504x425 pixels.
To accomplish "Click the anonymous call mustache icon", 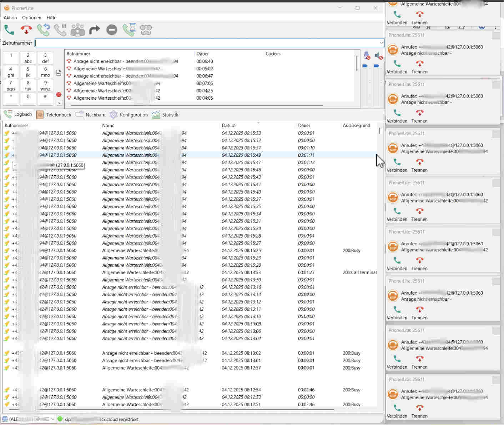I will click(146, 30).
